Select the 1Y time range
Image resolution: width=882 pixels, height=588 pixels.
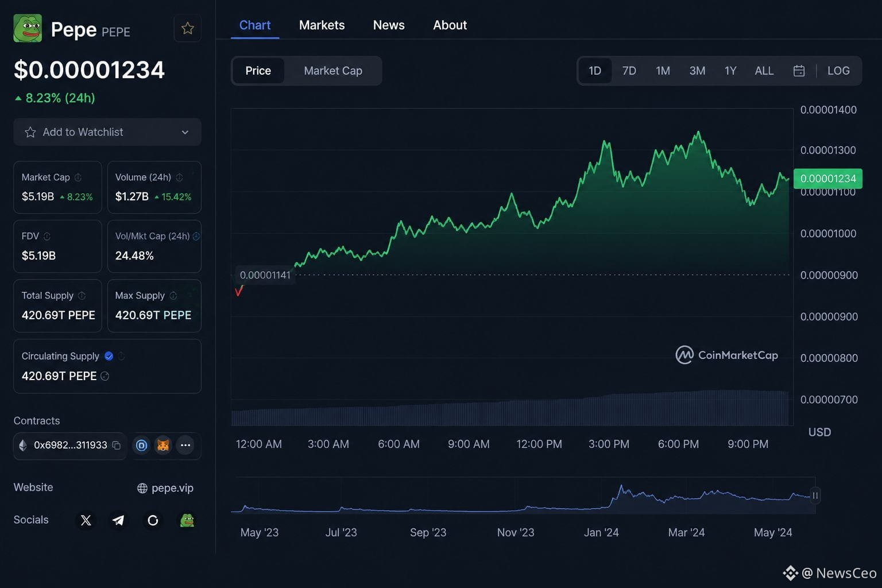730,71
